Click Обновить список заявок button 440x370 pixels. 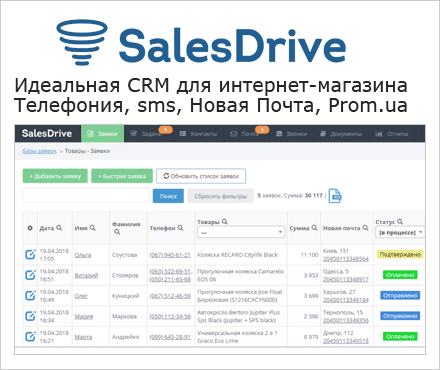201,176
